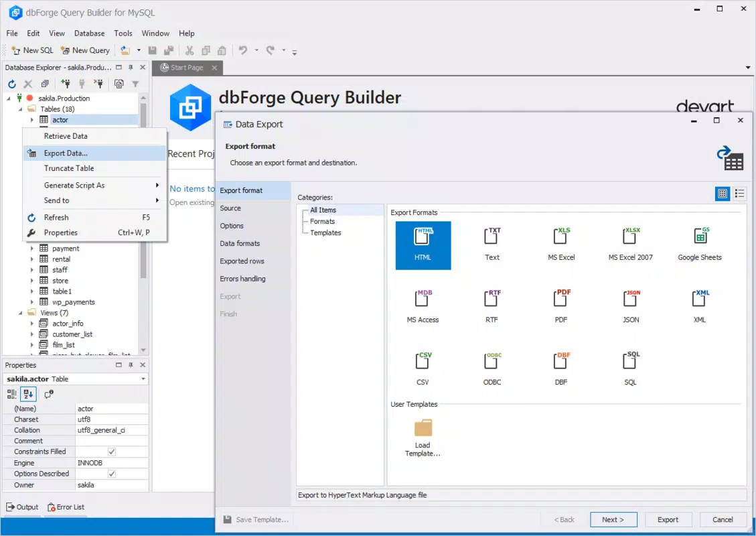Expand the rental table node

click(x=32, y=259)
